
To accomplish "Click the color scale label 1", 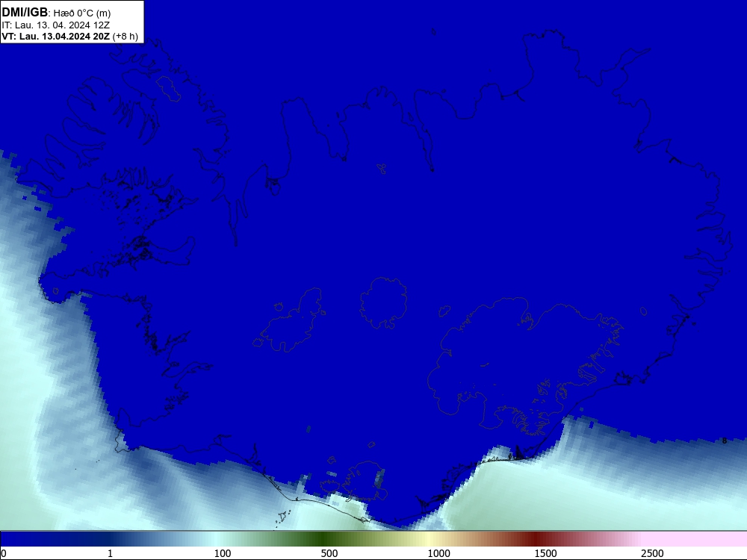I will coord(110,553).
